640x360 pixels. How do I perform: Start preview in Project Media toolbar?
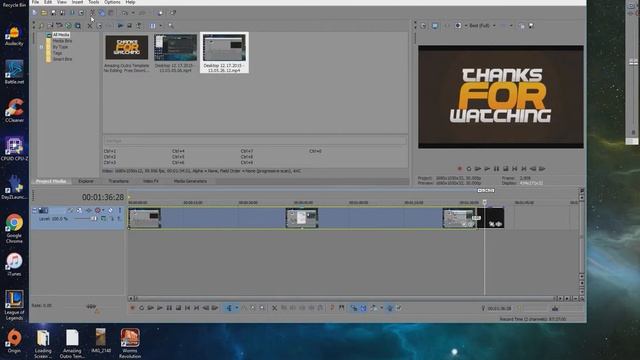[120, 26]
